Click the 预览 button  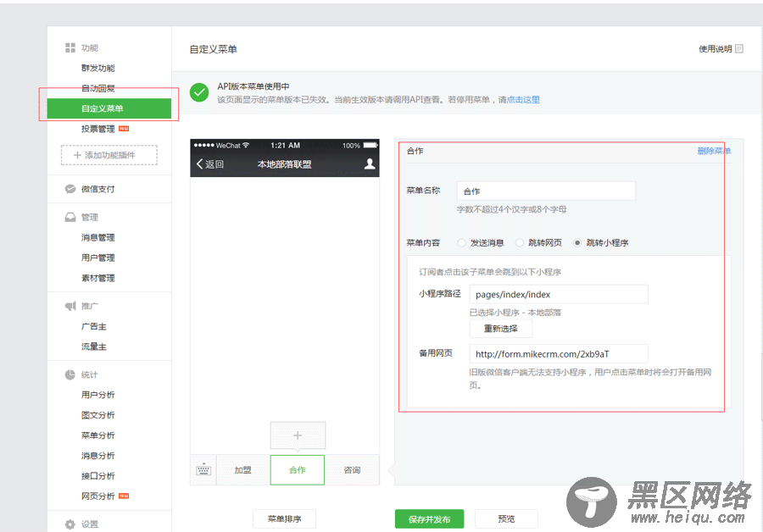pyautogui.click(x=506, y=519)
